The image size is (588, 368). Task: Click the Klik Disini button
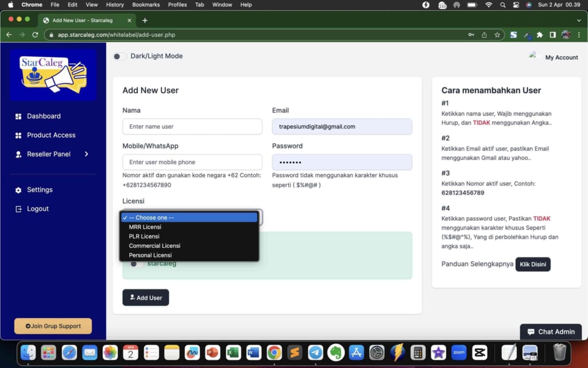point(532,264)
